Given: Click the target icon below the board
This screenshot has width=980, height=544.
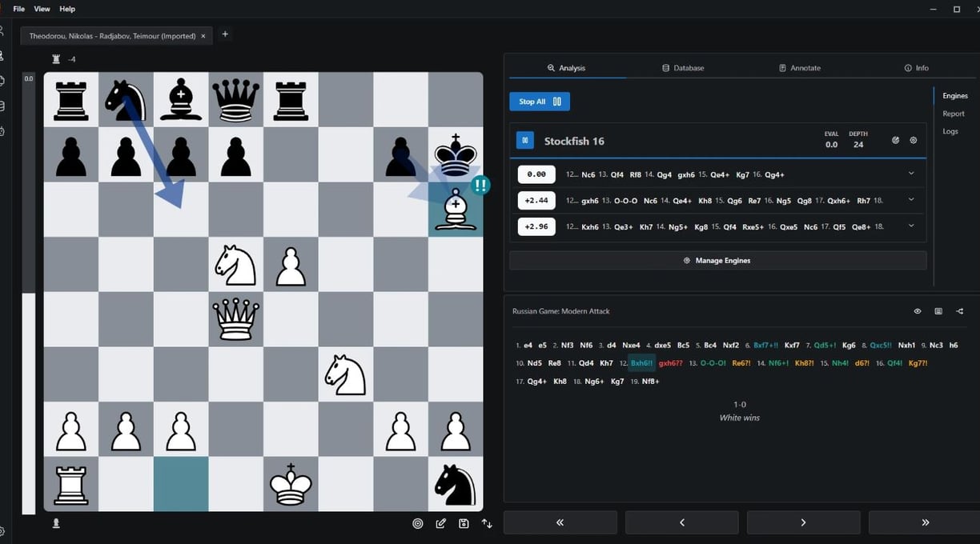Looking at the screenshot, I should pos(418,523).
